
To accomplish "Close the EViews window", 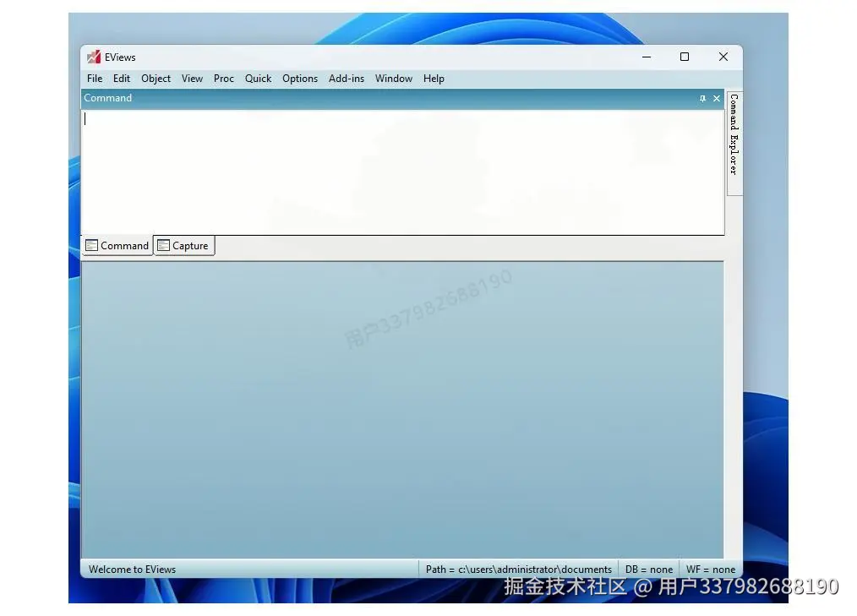I will coord(723,57).
